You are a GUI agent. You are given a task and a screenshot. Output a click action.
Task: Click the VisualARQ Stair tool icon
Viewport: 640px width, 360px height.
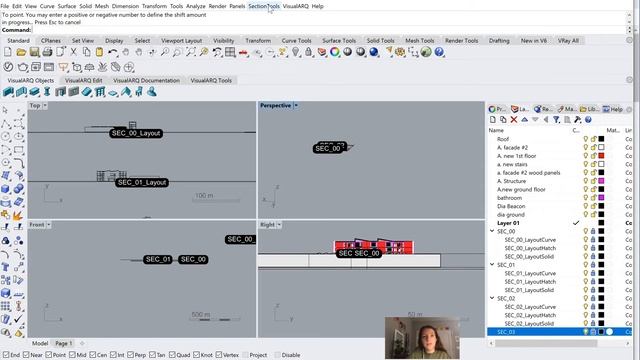(87, 92)
